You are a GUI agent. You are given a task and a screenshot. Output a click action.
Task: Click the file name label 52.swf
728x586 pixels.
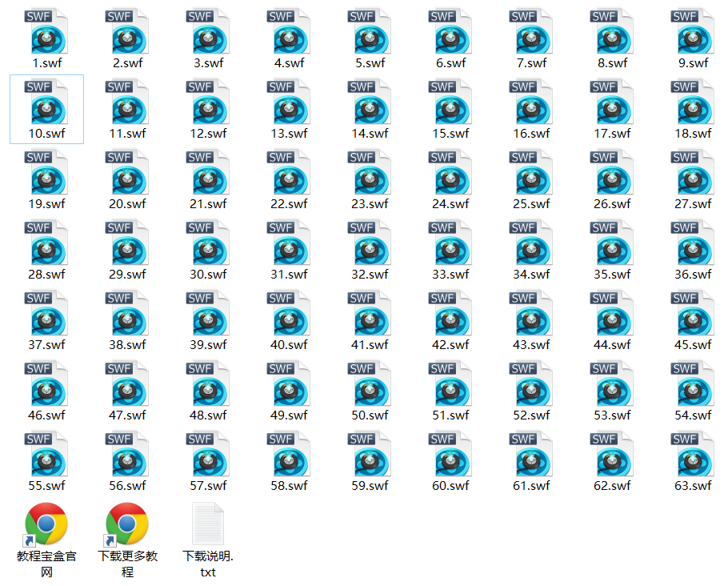pos(531,415)
